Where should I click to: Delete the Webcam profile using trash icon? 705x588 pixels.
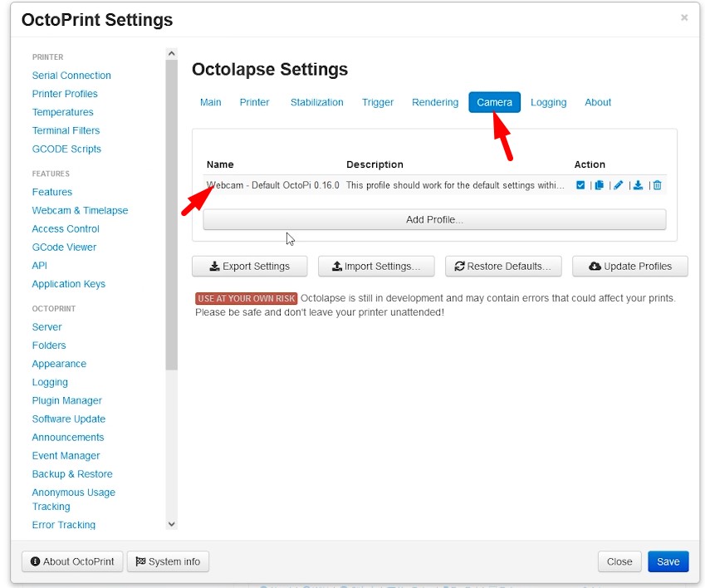click(658, 185)
